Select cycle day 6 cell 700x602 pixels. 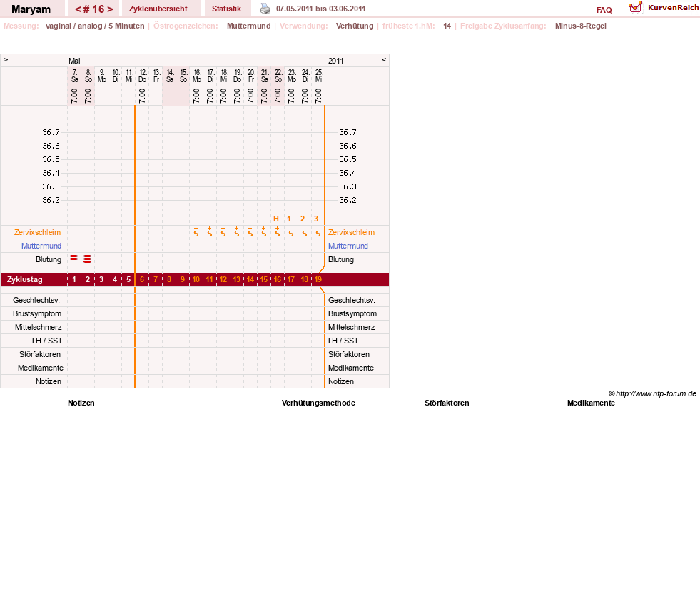point(142,279)
